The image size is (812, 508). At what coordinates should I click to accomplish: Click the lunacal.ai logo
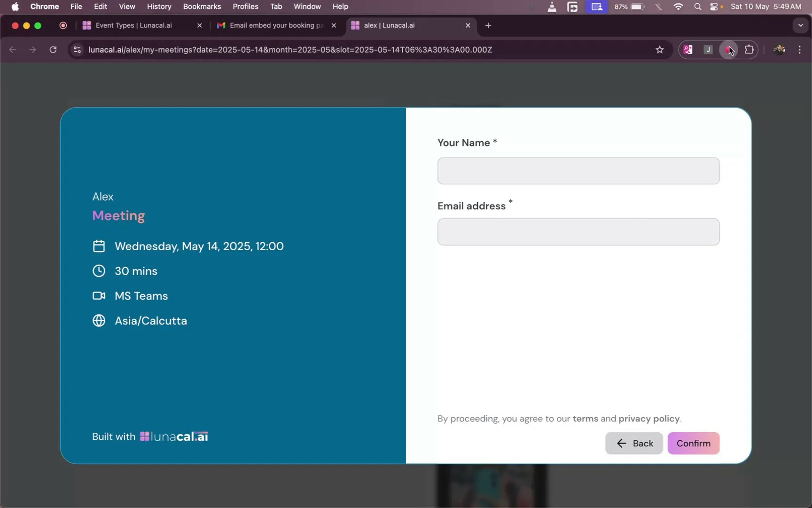(174, 437)
